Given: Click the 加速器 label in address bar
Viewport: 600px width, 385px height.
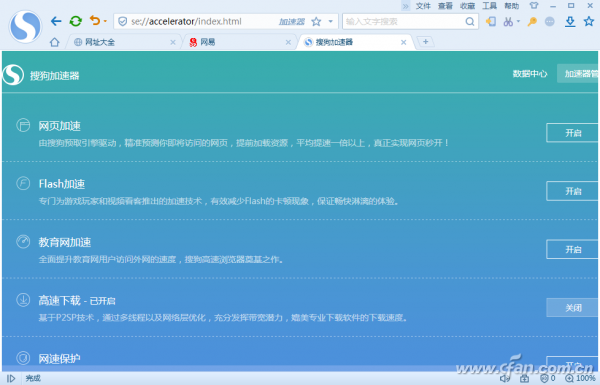Looking at the screenshot, I should click(x=292, y=22).
